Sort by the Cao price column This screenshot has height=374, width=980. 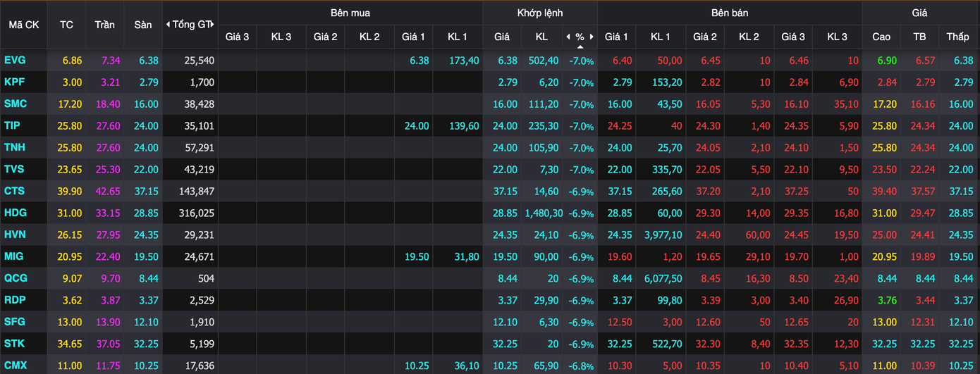coord(881,37)
